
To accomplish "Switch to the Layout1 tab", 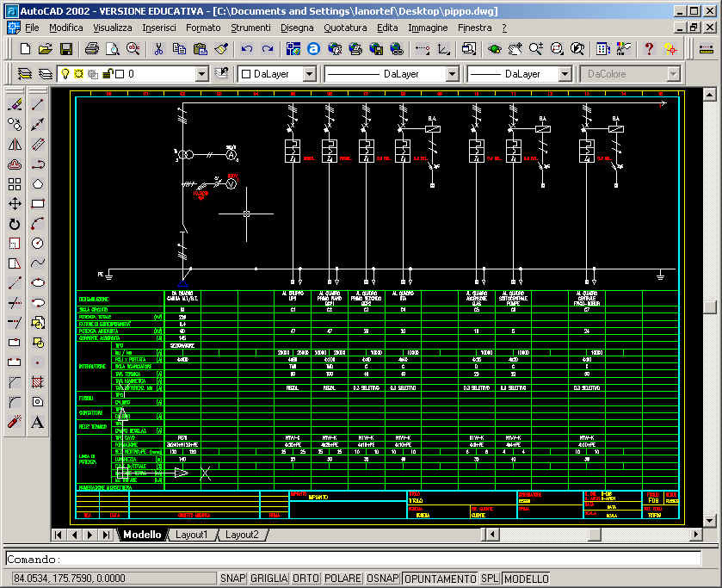I will [x=191, y=535].
